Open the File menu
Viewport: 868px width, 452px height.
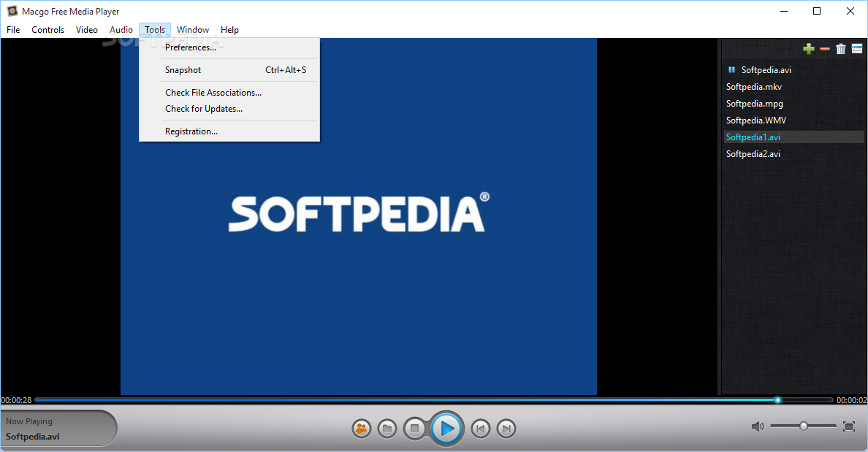[x=13, y=30]
